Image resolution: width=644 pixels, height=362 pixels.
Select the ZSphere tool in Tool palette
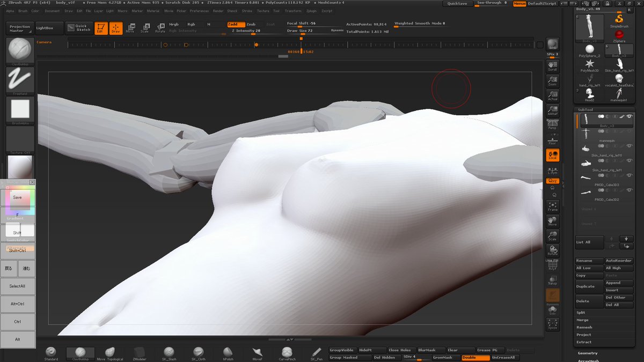click(619, 36)
